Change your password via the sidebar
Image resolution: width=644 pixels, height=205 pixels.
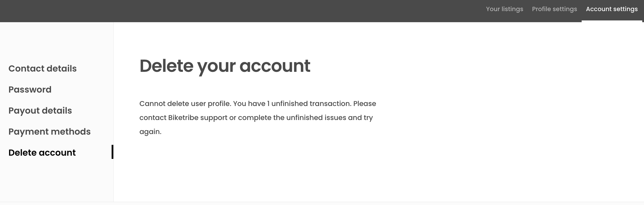(x=30, y=89)
